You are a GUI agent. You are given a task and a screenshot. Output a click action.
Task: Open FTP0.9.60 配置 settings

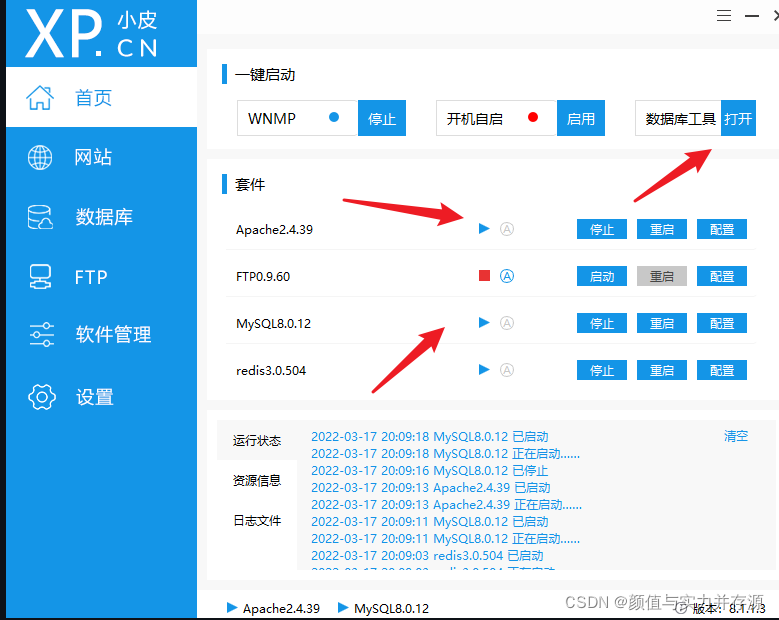click(722, 276)
